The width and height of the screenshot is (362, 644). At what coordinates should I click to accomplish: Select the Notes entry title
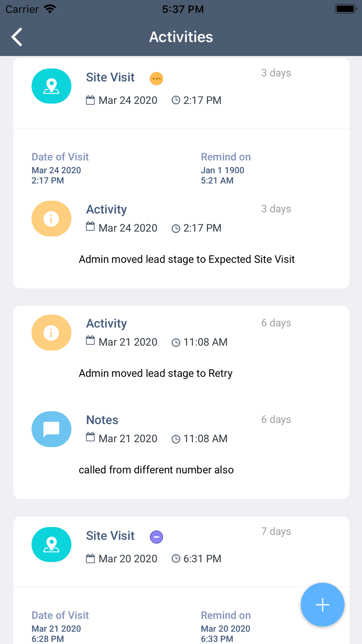102,420
